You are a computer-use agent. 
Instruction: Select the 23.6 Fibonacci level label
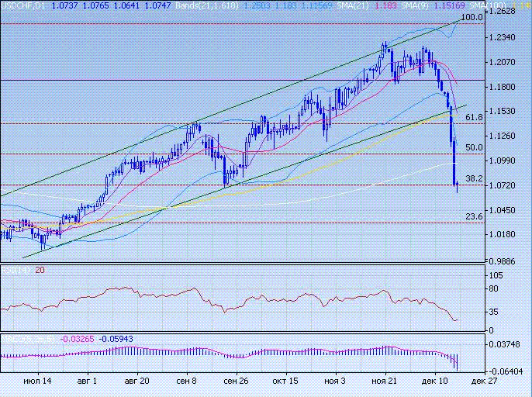point(475,216)
